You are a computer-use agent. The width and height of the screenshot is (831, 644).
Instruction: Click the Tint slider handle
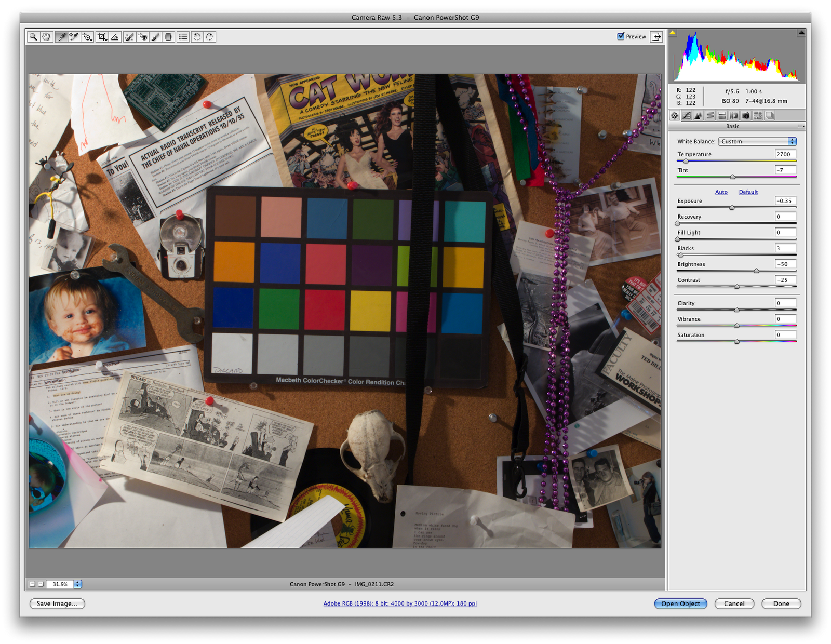(x=733, y=177)
